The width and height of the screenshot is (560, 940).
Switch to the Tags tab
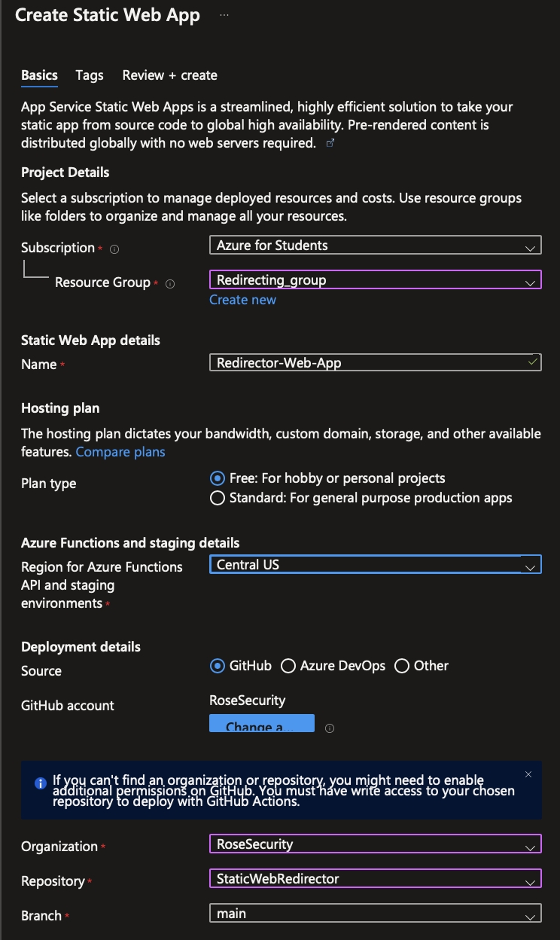(x=90, y=75)
